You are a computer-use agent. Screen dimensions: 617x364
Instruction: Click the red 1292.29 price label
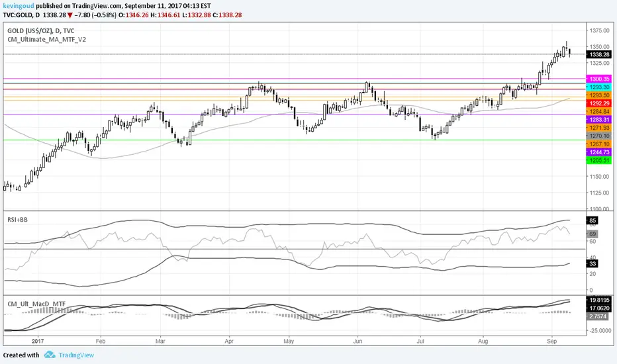pyautogui.click(x=599, y=103)
